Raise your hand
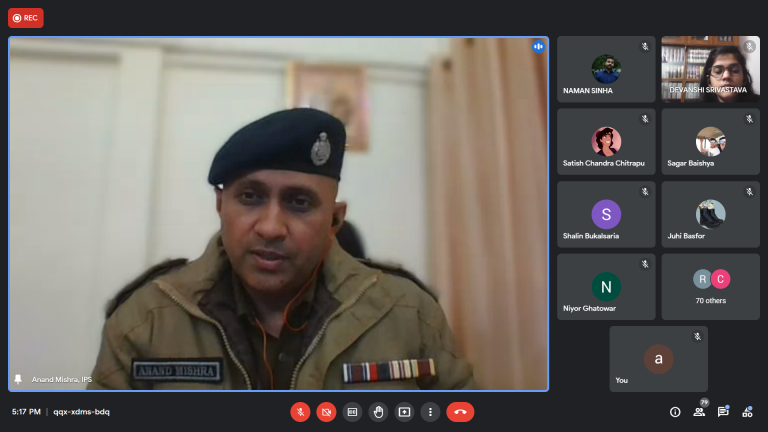 coord(378,411)
